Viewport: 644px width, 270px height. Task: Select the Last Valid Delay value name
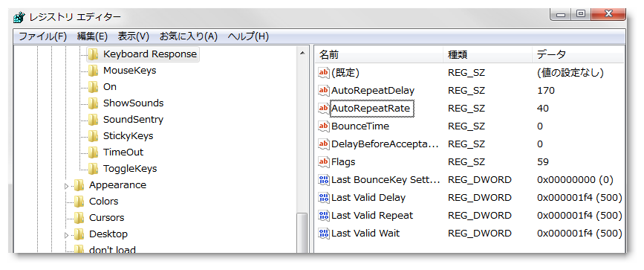pyautogui.click(x=368, y=198)
